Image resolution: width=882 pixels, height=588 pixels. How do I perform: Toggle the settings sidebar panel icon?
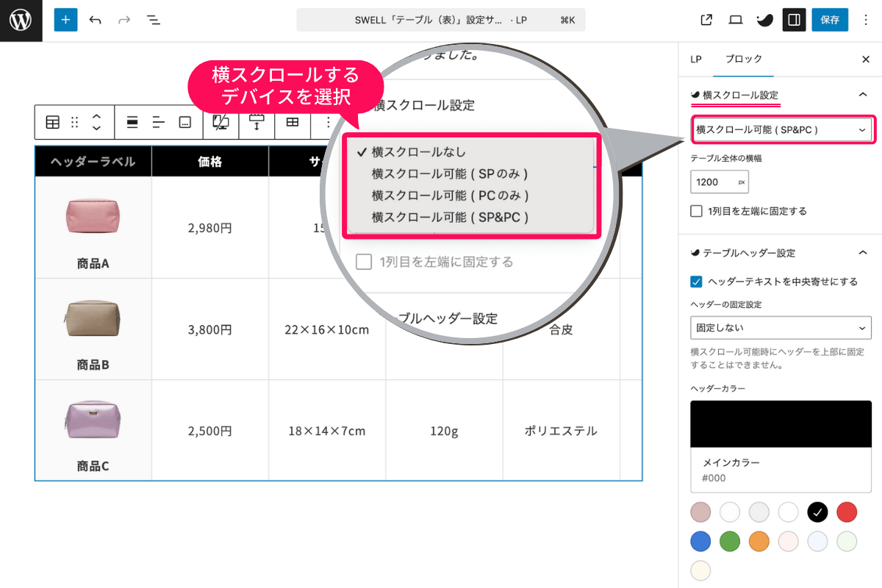click(x=794, y=20)
